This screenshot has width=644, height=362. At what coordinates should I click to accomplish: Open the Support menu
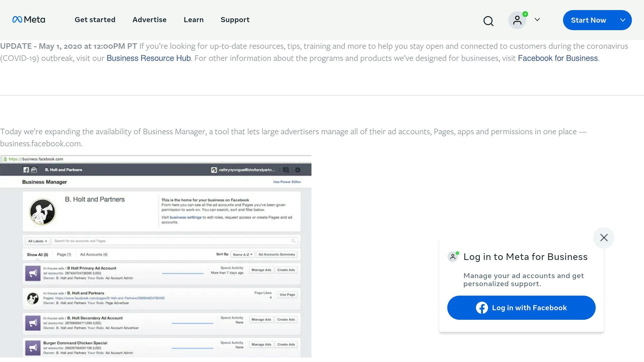click(x=235, y=20)
